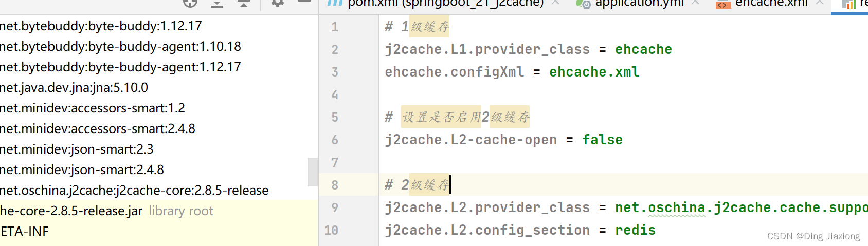Click the value 'ehcache' on line 2

click(643, 49)
